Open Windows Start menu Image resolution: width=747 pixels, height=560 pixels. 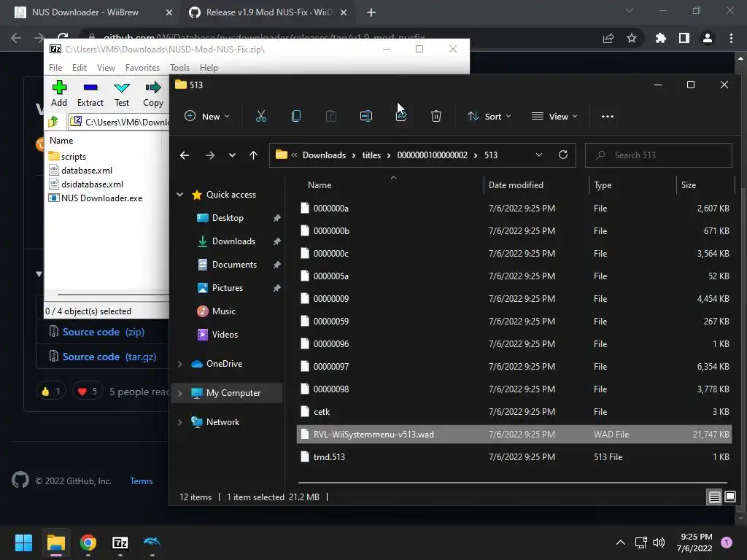23,542
